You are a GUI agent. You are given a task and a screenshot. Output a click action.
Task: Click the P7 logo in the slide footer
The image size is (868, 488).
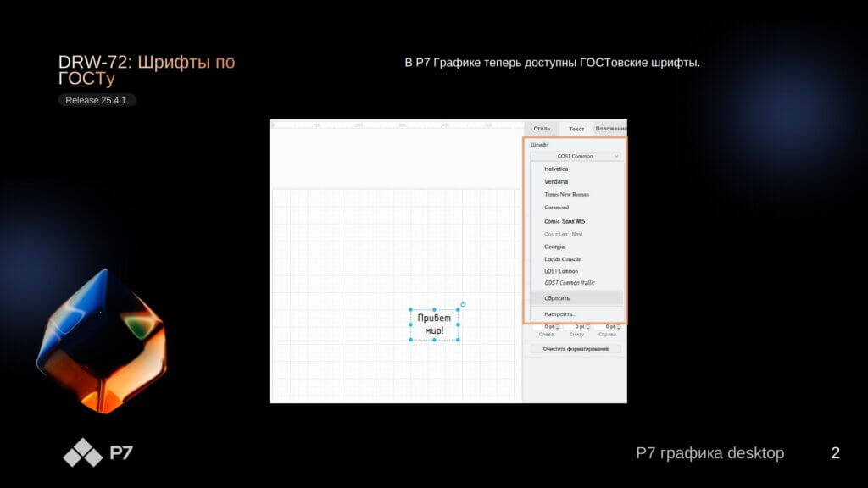[x=97, y=453]
